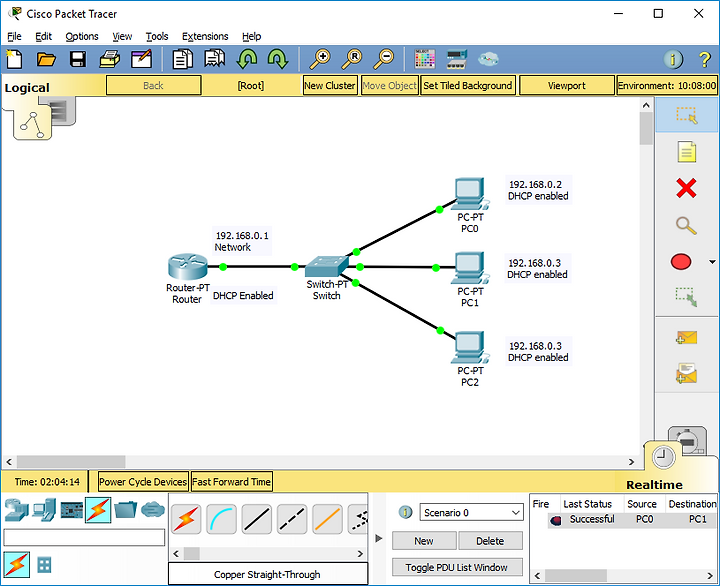Pick Copper Cross-Over dashed cable
Image resolution: width=720 pixels, height=586 pixels.
[292, 519]
